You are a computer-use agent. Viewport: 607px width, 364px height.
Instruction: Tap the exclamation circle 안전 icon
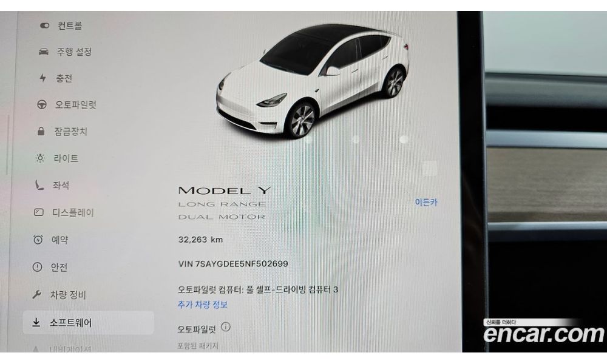tap(37, 267)
